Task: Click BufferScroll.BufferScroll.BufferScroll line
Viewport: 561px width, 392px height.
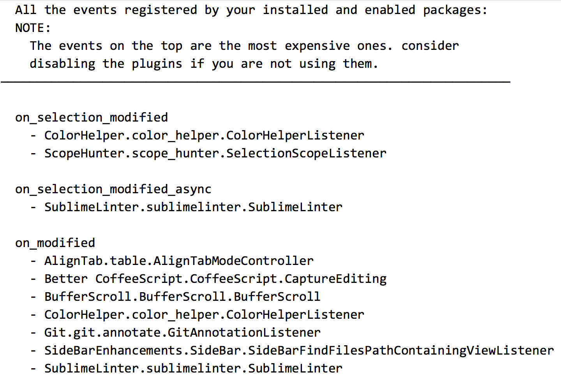Action: (182, 297)
